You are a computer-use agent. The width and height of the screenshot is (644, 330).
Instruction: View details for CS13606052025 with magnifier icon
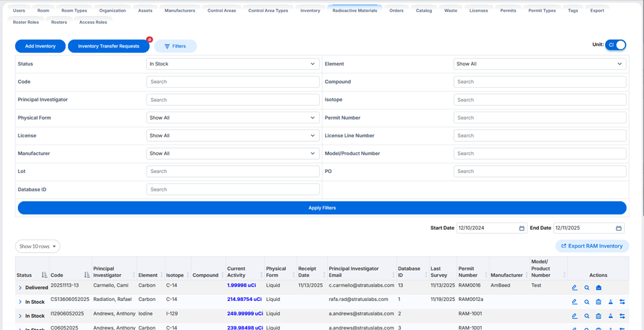[x=587, y=302]
